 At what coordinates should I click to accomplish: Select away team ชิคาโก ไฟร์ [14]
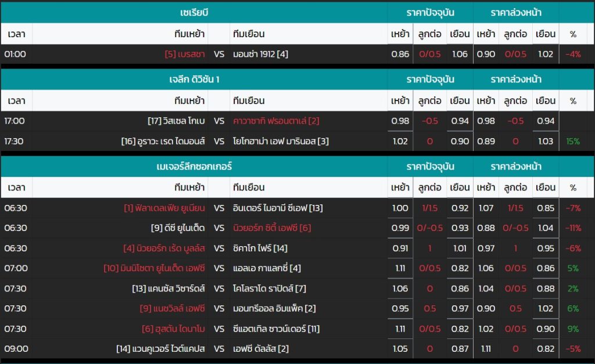tap(260, 248)
